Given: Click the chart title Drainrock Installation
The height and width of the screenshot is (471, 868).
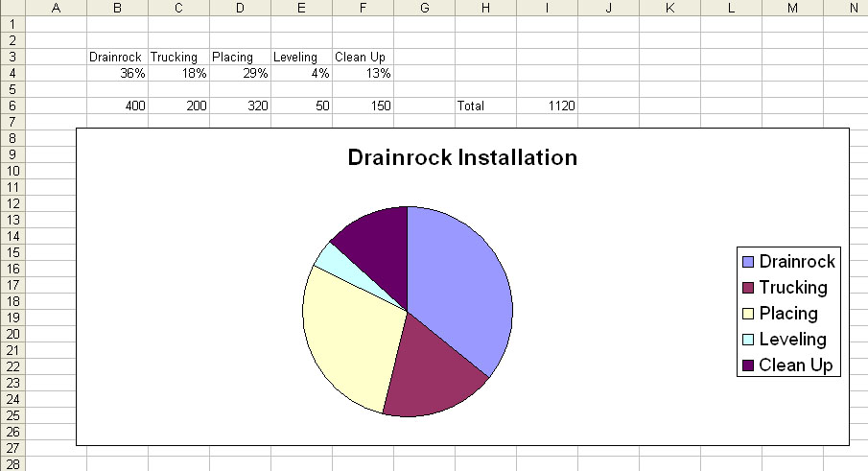Looking at the screenshot, I should tap(462, 157).
